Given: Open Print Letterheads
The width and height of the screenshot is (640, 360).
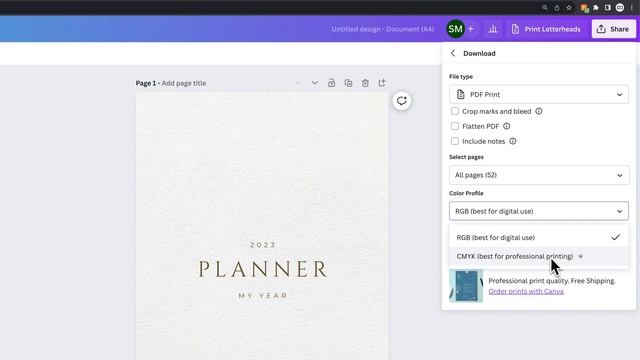Looking at the screenshot, I should point(546,29).
